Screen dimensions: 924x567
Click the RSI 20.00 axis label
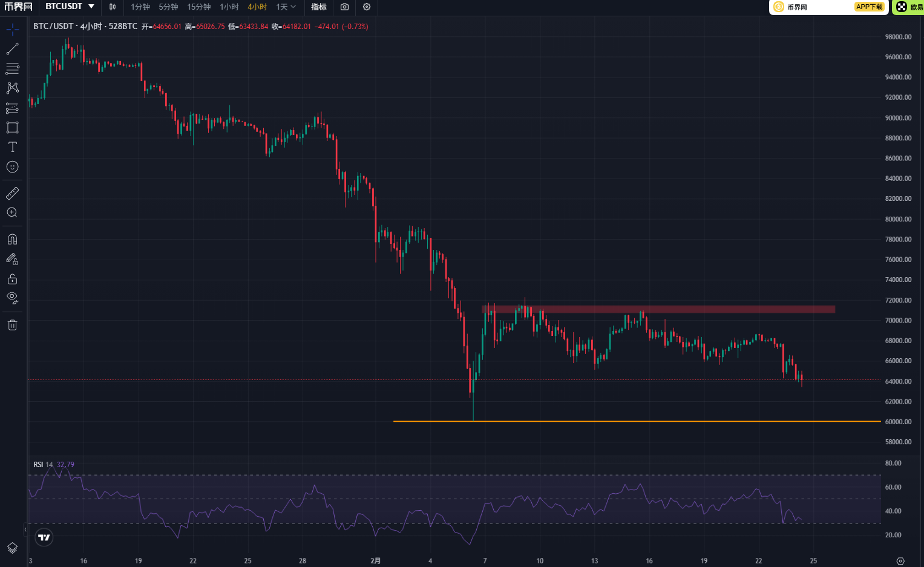(893, 535)
